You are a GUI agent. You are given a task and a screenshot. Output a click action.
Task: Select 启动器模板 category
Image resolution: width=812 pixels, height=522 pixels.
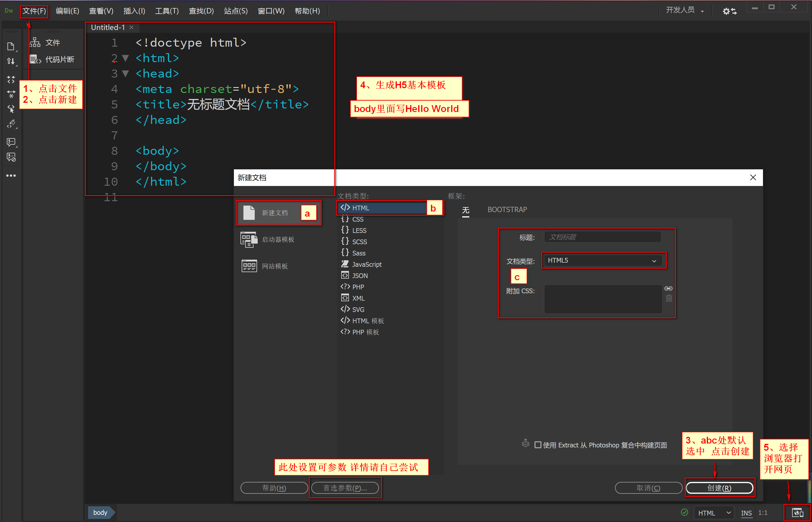(x=268, y=240)
